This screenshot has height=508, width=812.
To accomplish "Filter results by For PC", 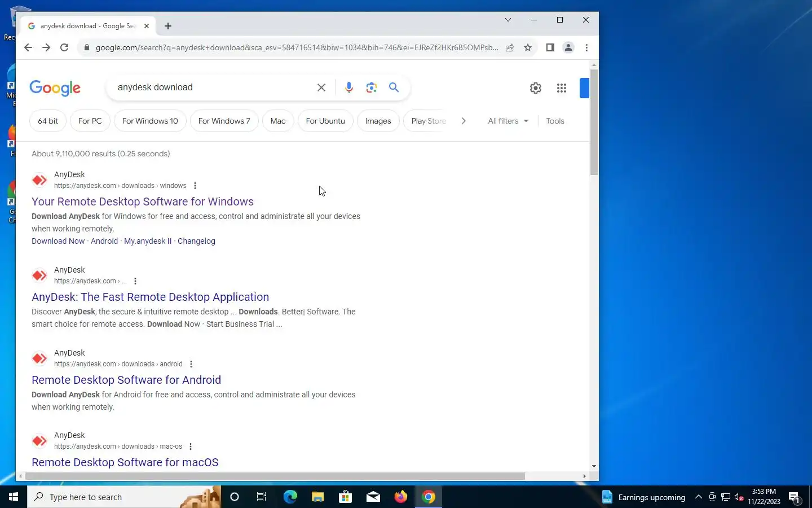I will pos(90,121).
